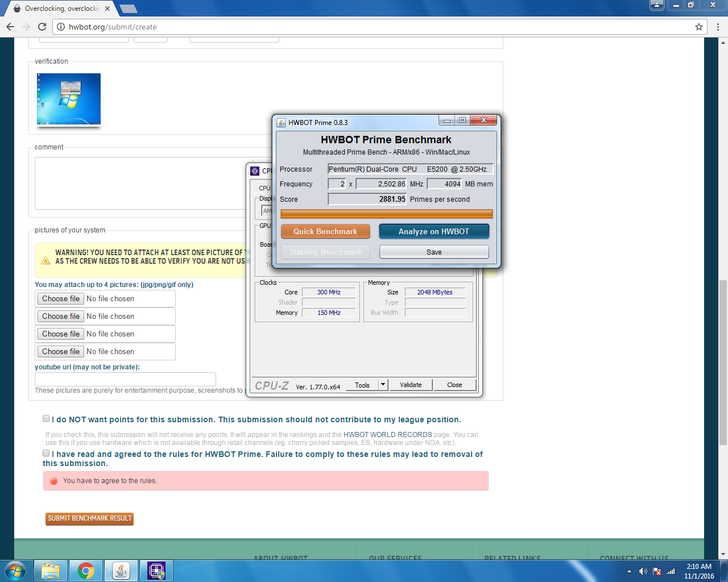Click the page vertical scrollbar

(x=723, y=362)
